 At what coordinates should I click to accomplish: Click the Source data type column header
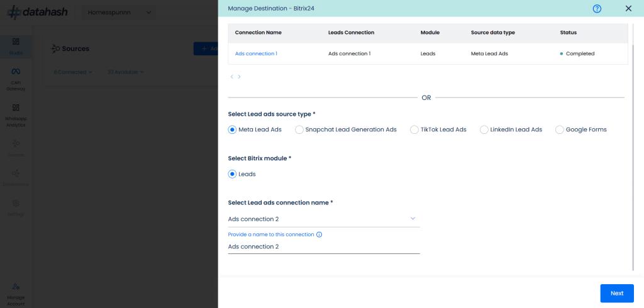493,33
